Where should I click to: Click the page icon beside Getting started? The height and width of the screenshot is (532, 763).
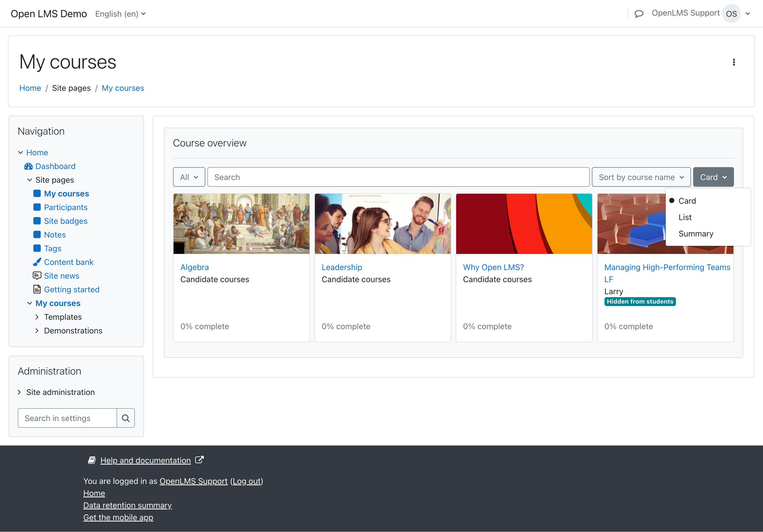[37, 289]
